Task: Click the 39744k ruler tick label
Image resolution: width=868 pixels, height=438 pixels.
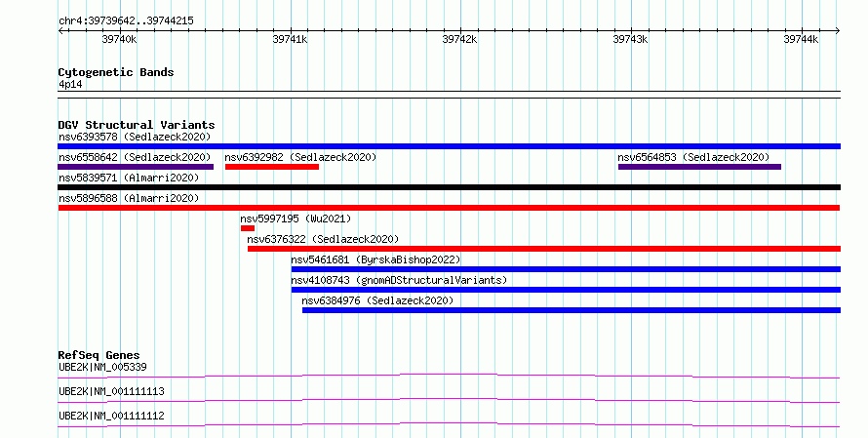Action: click(x=801, y=39)
